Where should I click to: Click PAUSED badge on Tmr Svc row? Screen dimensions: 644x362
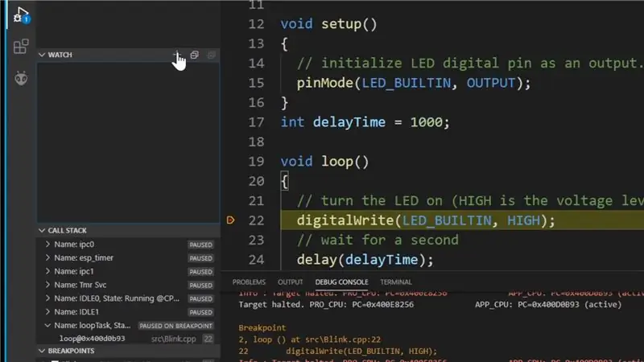tap(200, 286)
